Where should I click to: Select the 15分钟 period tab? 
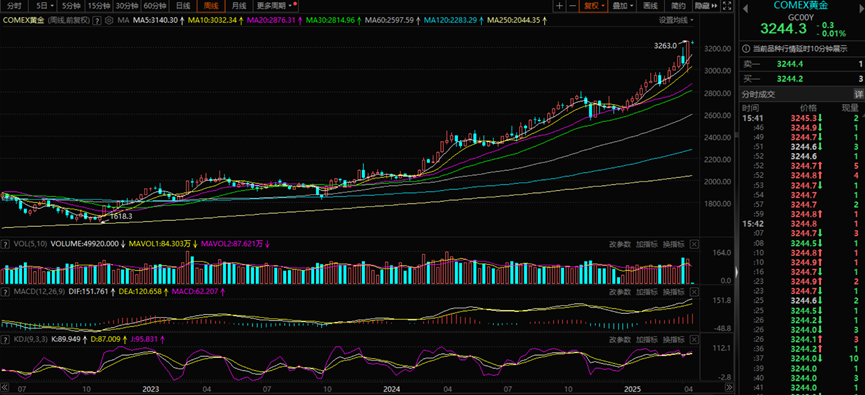(99, 6)
